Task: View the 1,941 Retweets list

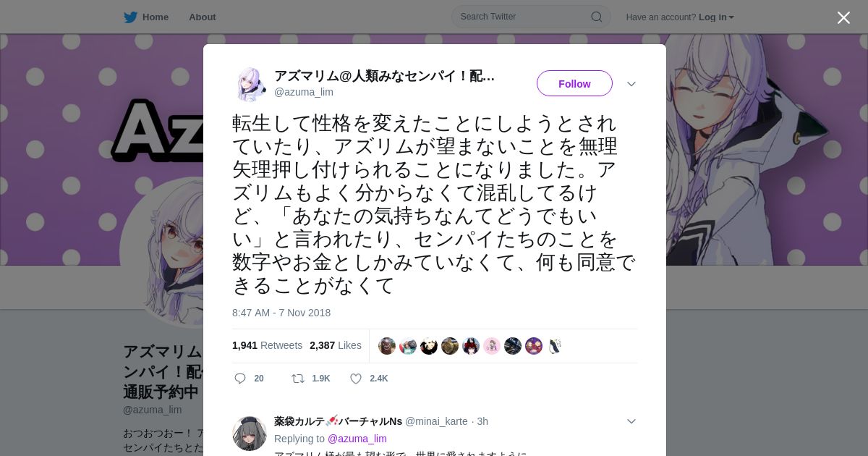Action: coord(268,345)
